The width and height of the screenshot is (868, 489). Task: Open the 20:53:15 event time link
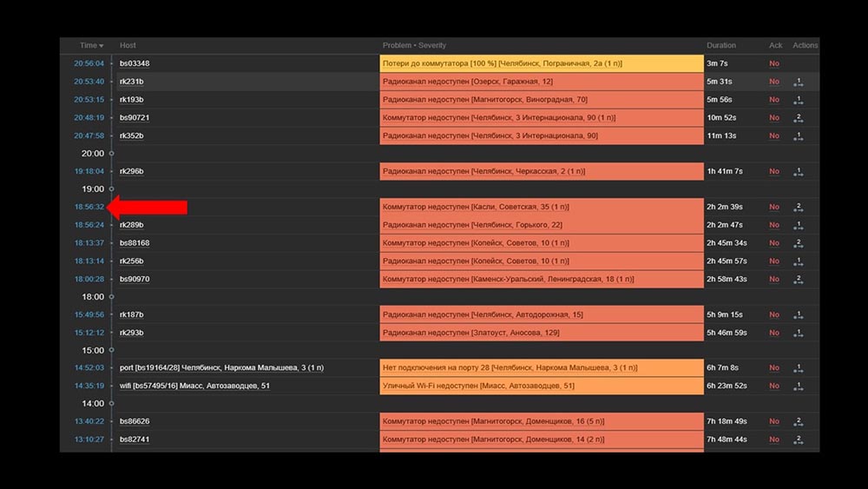(89, 100)
